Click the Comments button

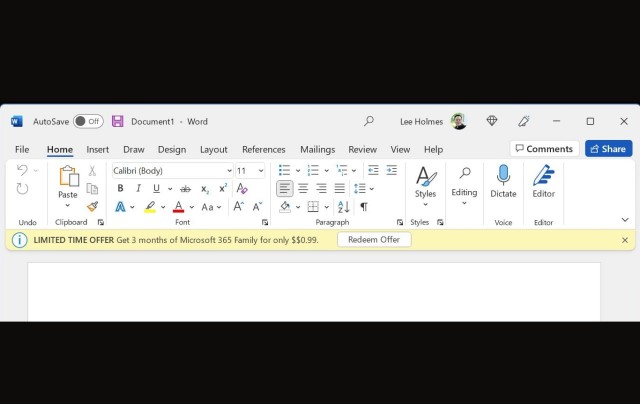tap(544, 149)
